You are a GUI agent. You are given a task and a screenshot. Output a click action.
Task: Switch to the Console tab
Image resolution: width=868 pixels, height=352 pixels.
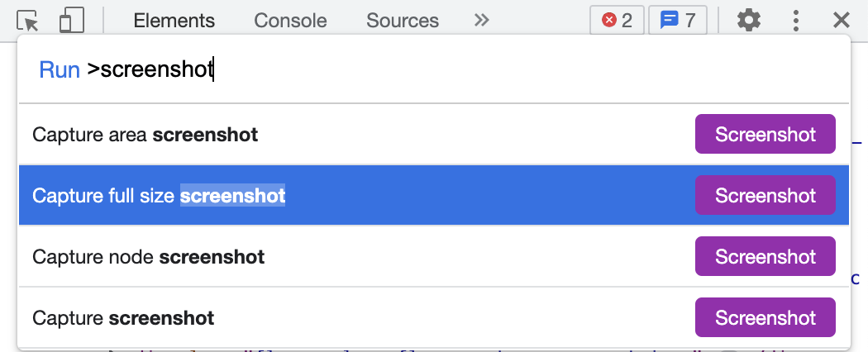click(x=290, y=21)
